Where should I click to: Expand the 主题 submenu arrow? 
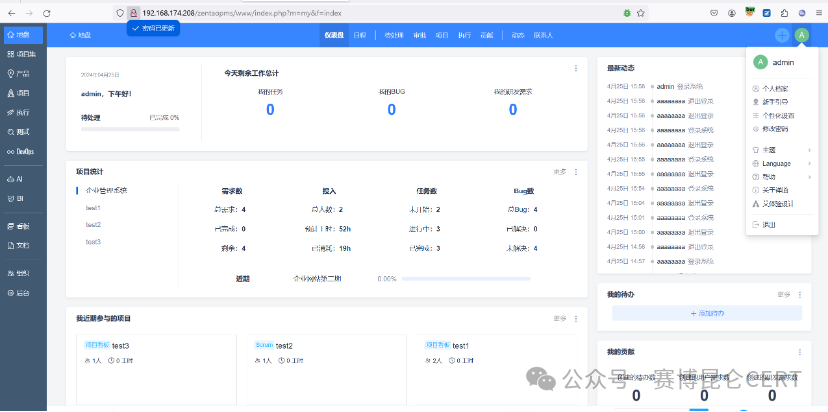click(x=809, y=150)
